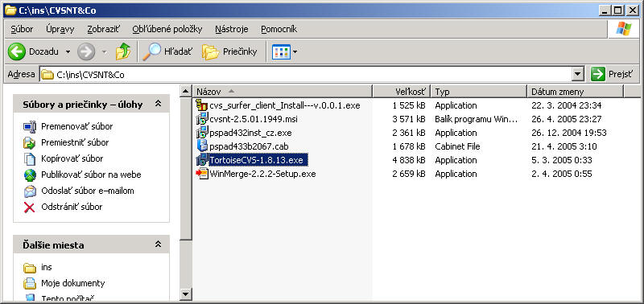The height and width of the screenshot is (304, 644).
Task: Click the green Prejsť go arrow
Action: 598,74
